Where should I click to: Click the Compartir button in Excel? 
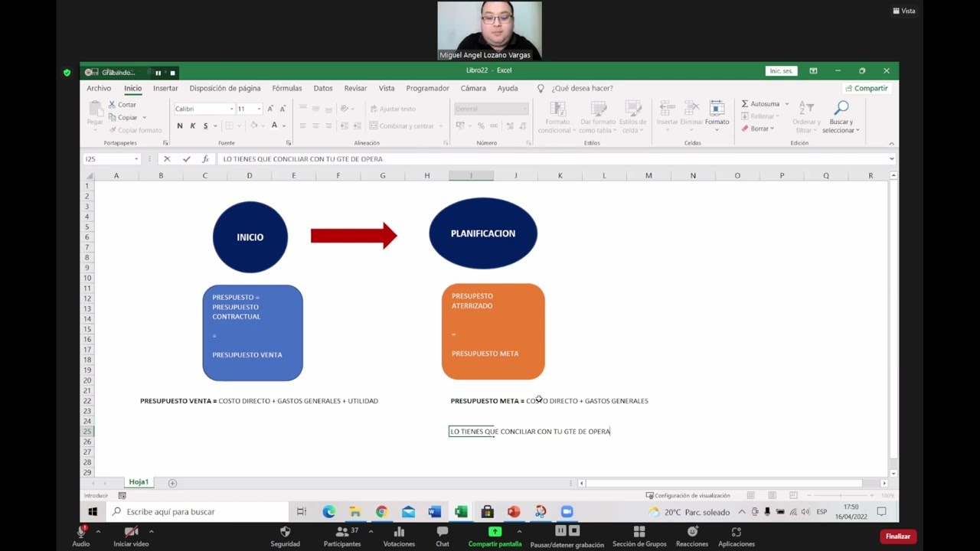tap(867, 88)
